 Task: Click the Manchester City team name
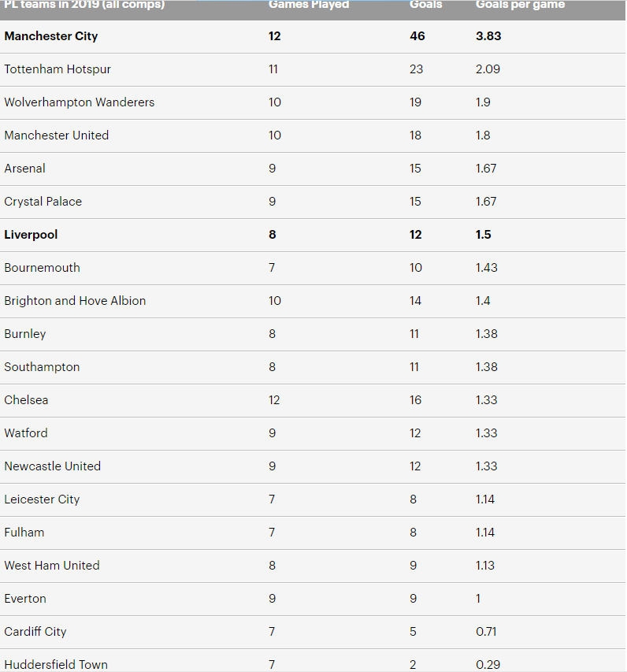tap(51, 36)
